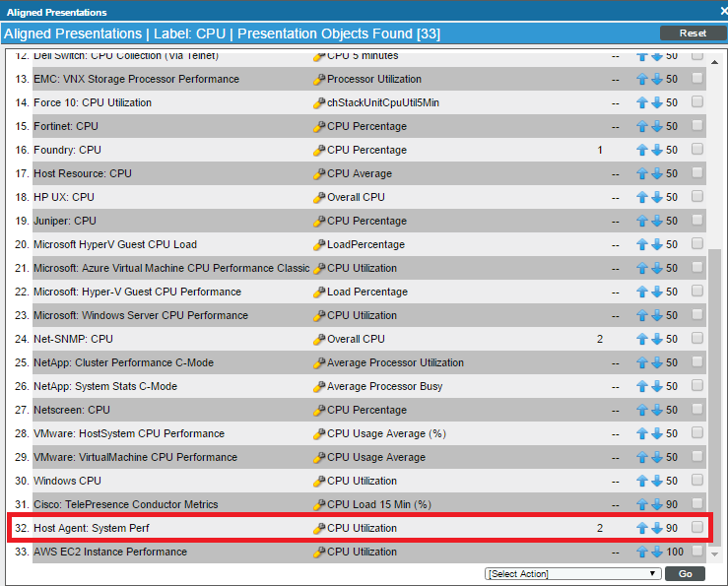The width and height of the screenshot is (728, 586).
Task: Open wrench icon for Processor Utilization presentation
Action: pyautogui.click(x=319, y=80)
